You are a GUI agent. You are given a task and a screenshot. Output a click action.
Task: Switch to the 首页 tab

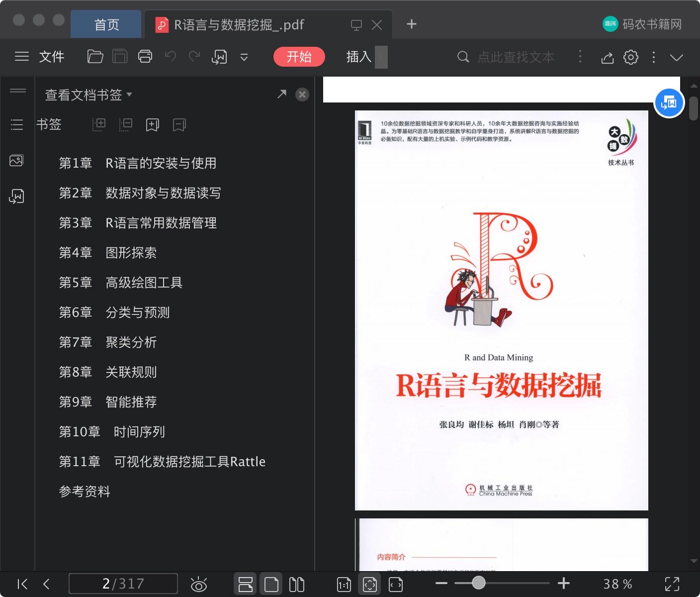[x=106, y=24]
